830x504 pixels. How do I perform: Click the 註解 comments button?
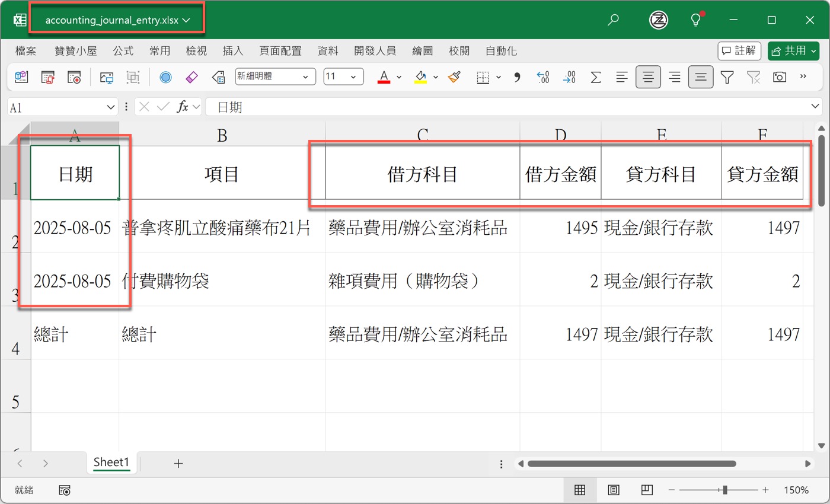[739, 51]
